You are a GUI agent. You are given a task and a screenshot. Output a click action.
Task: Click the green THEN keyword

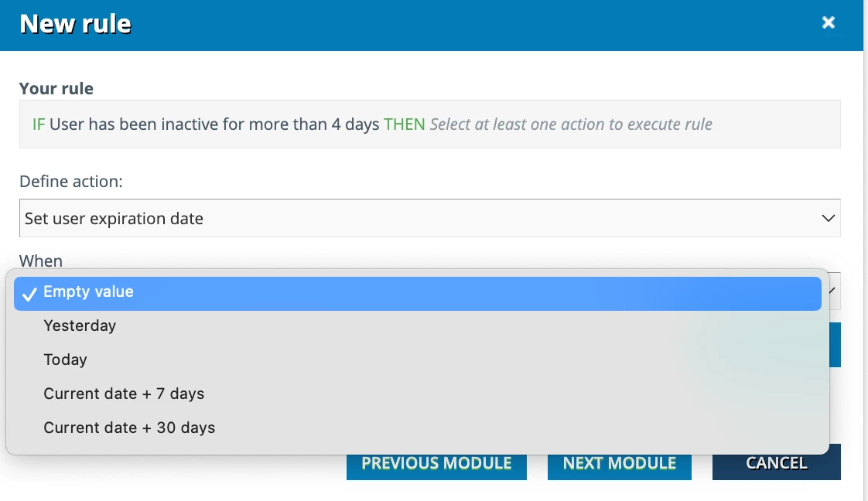point(405,124)
